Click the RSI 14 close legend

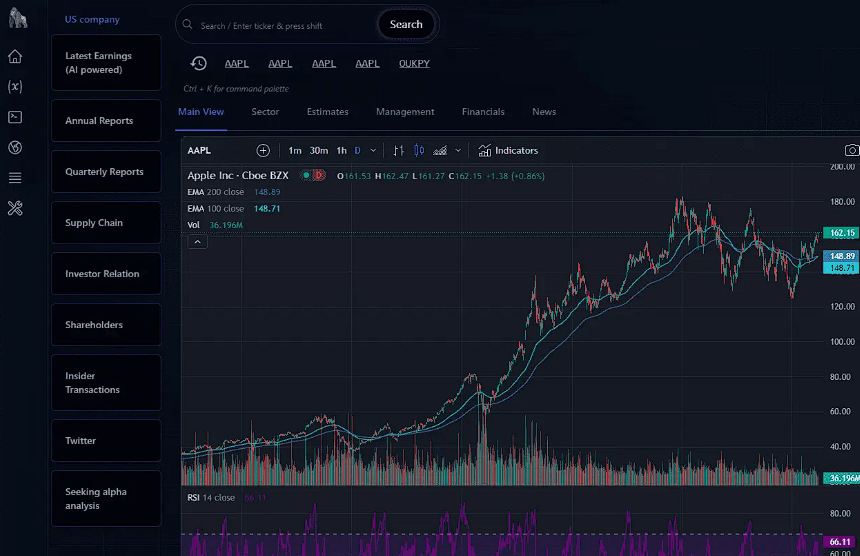click(227, 498)
